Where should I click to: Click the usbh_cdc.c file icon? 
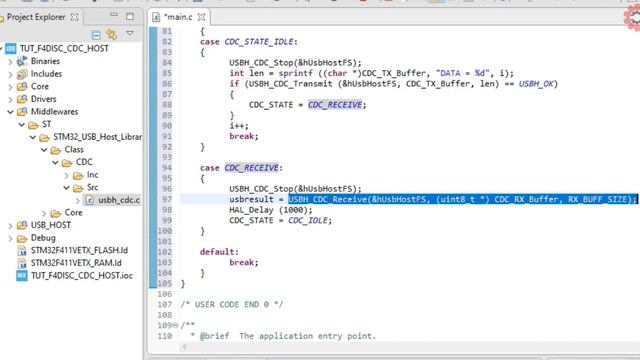[89, 200]
